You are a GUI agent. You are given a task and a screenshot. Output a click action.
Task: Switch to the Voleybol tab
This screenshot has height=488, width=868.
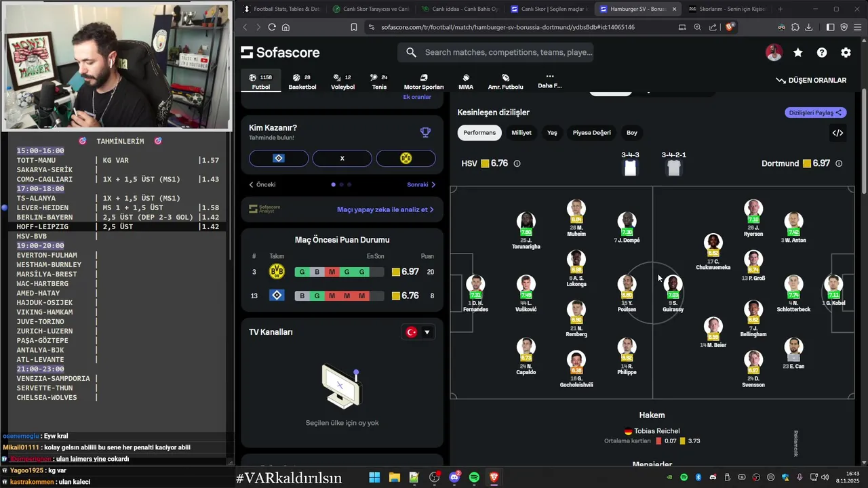tap(342, 82)
